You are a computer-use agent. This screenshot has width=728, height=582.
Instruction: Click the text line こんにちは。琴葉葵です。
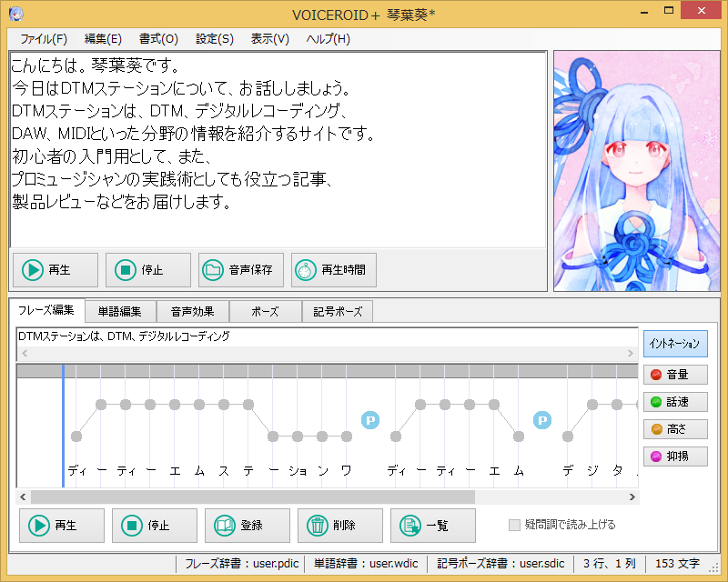click(96, 65)
